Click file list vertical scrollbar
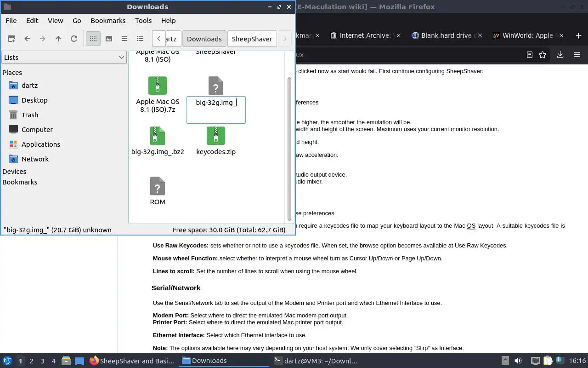This screenshot has width=588, height=368. (x=289, y=149)
